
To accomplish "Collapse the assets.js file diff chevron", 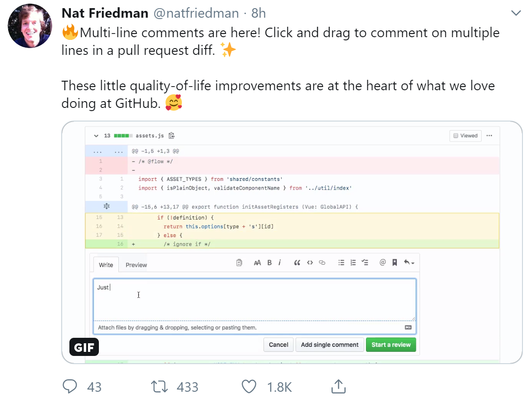I will pos(96,136).
